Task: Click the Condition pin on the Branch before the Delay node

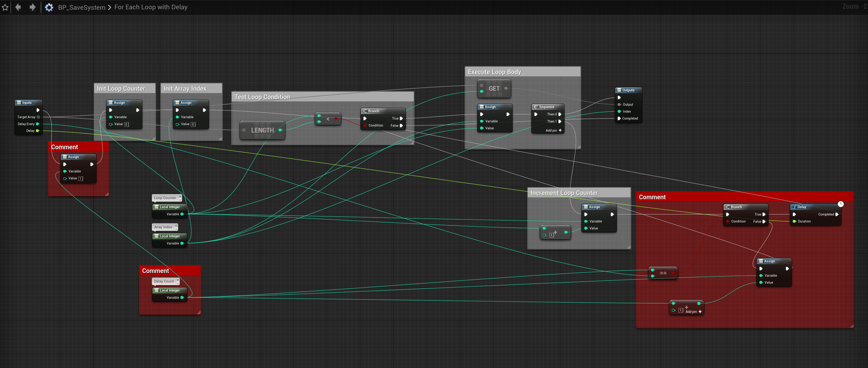Action: pos(727,221)
